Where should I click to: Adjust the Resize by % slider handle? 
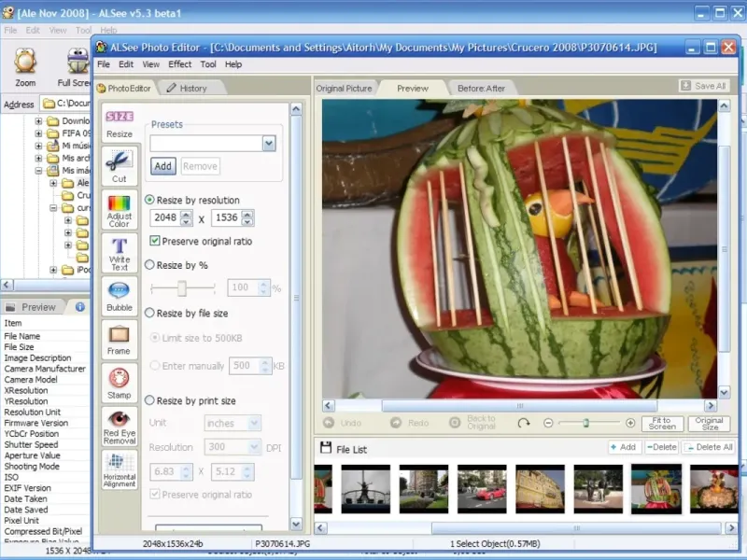181,287
